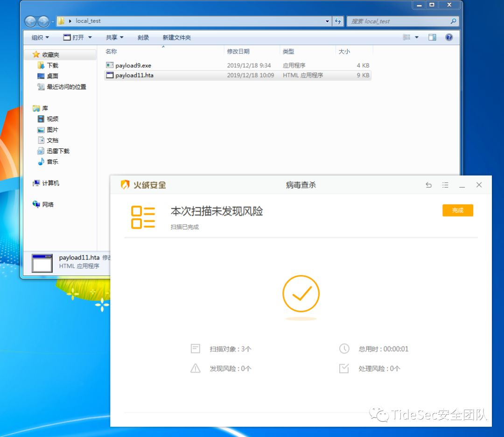Minimize the 火绒安全 window
504x437 pixels.
(462, 186)
